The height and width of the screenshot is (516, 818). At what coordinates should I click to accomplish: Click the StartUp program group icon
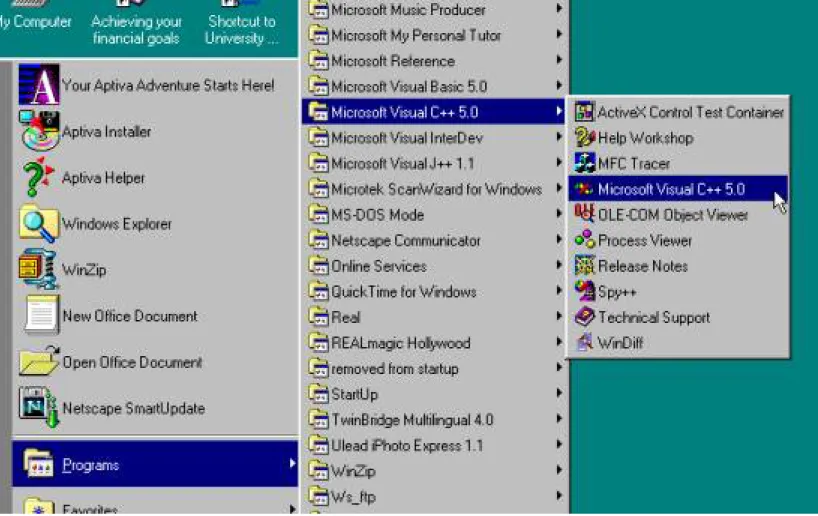pos(318,394)
